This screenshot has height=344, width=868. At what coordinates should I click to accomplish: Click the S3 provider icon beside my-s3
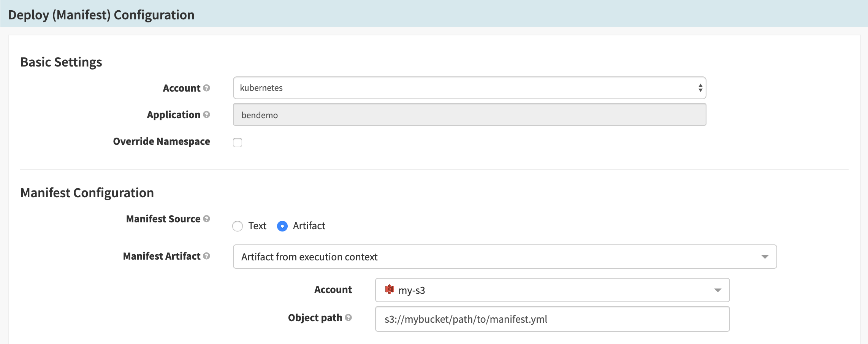coord(389,290)
